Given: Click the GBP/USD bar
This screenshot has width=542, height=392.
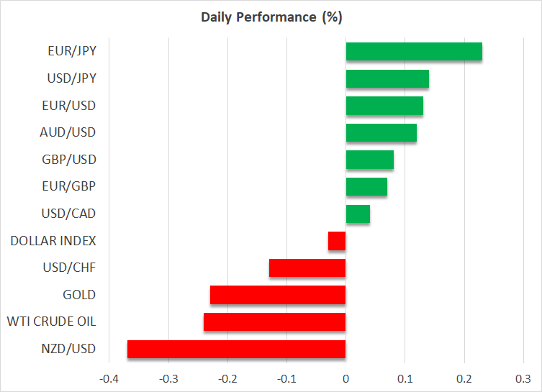Looking at the screenshot, I should click(x=370, y=160).
